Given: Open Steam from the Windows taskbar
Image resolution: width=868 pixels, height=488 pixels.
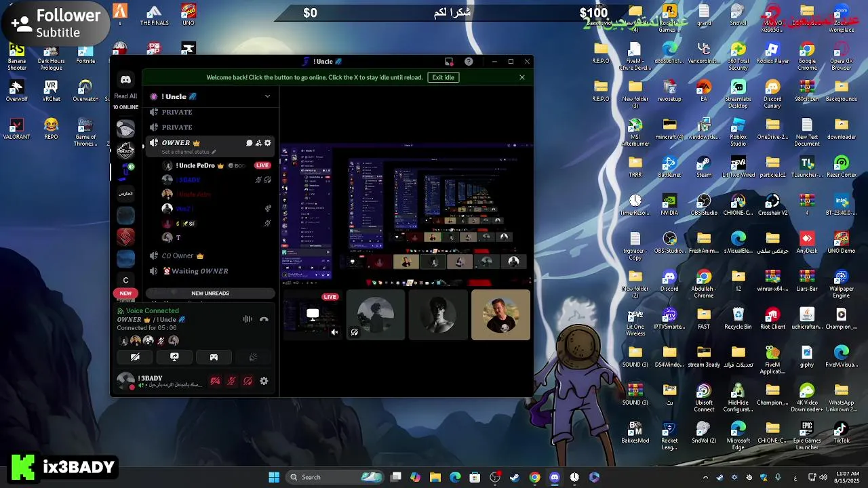Looking at the screenshot, I should [x=515, y=477].
